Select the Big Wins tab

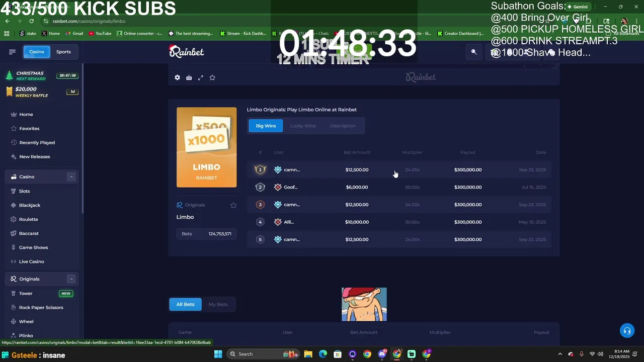266,126
